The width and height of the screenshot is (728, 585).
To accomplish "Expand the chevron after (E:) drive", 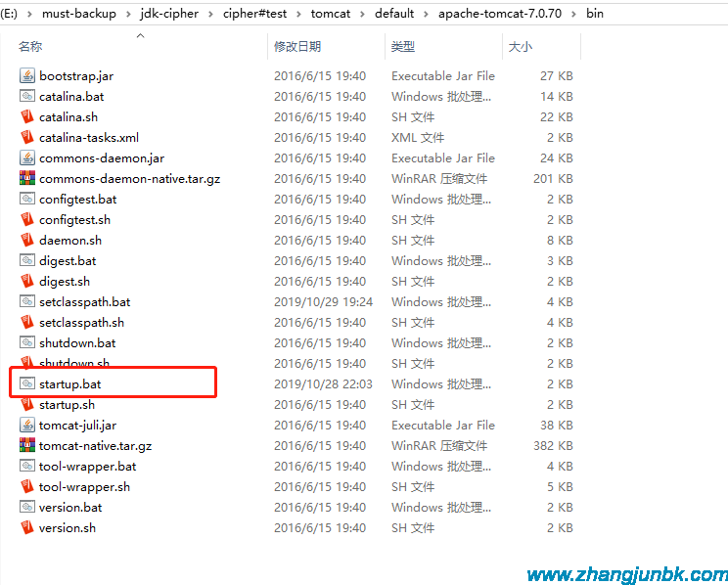I will pyautogui.click(x=29, y=14).
